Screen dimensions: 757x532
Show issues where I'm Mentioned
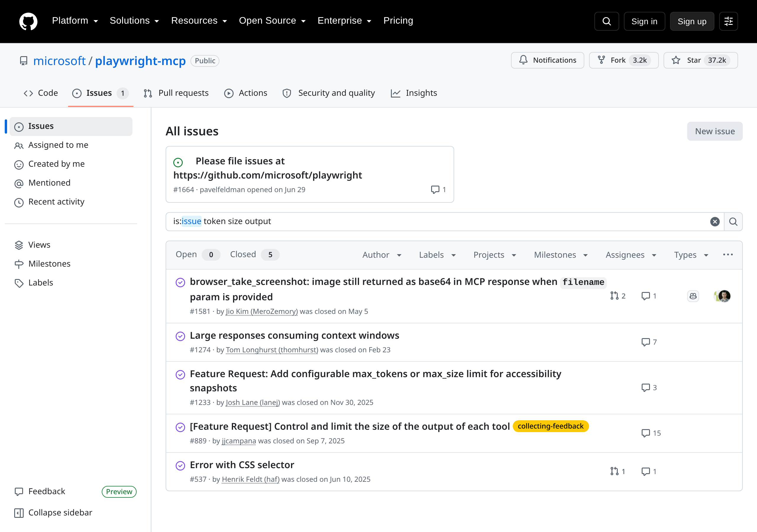click(x=71, y=183)
